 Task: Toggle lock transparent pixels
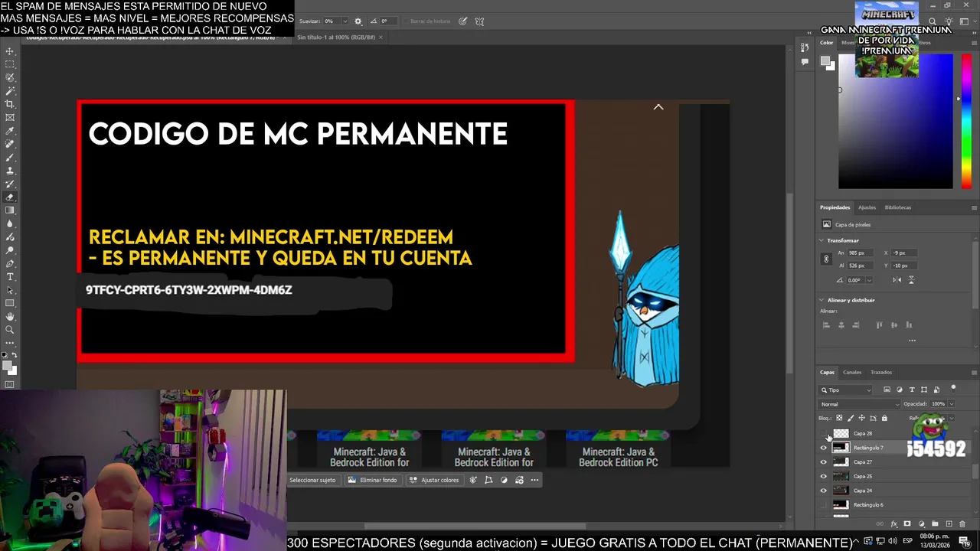click(839, 418)
